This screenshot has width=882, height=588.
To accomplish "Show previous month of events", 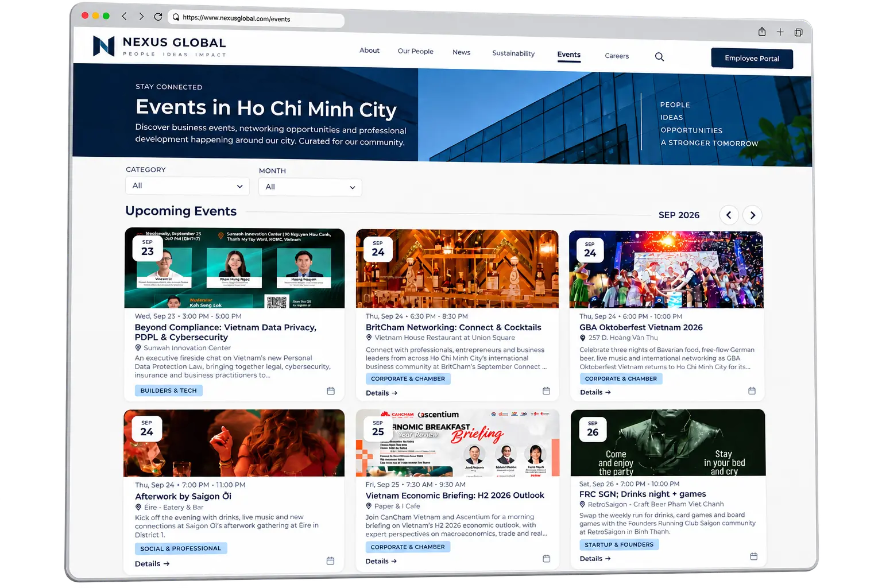I will tap(729, 215).
